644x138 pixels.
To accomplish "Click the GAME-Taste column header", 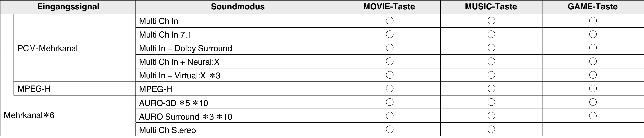I will click(593, 7).
